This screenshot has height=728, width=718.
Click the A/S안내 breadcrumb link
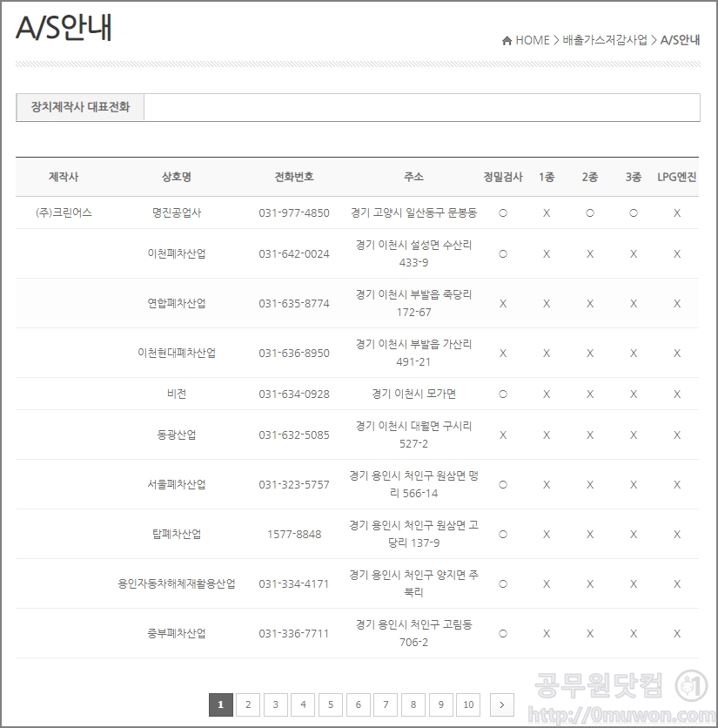tap(680, 40)
